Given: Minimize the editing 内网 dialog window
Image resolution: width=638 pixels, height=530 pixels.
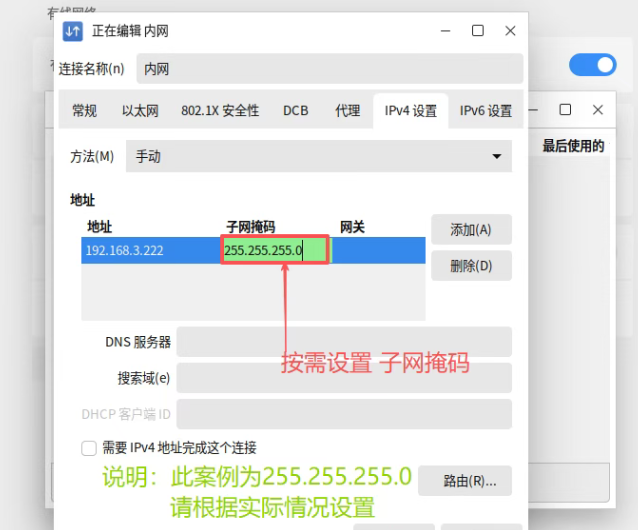Looking at the screenshot, I should coord(445,31).
